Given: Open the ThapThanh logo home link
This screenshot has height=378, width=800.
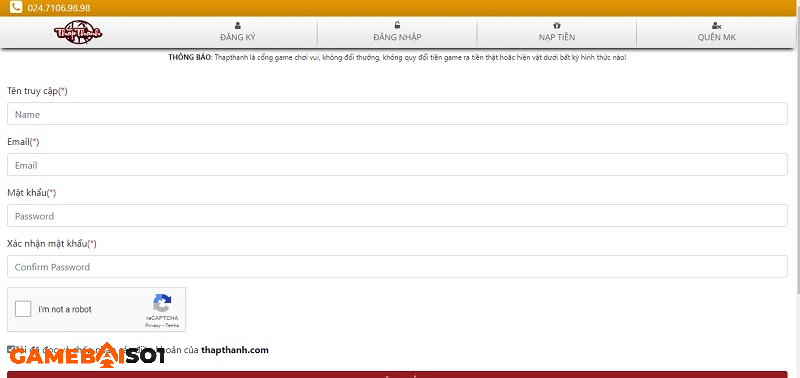Looking at the screenshot, I should coord(78,32).
